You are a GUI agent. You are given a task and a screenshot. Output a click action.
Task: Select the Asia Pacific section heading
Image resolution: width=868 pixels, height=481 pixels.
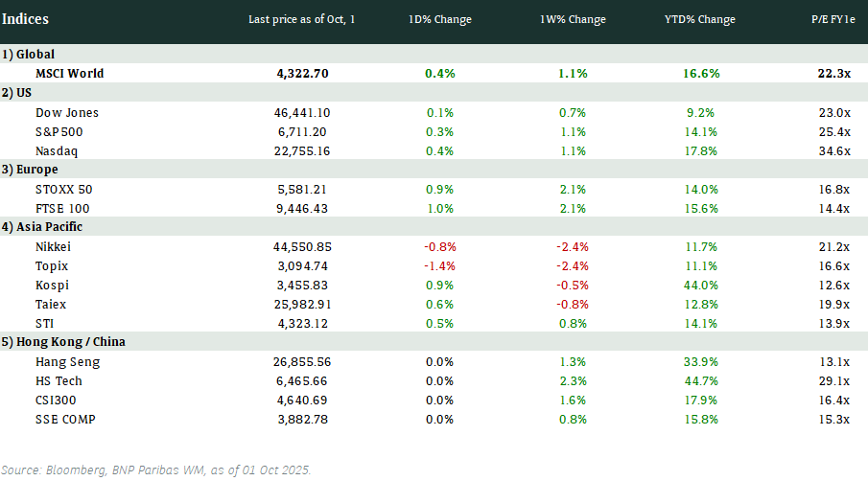pyautogui.click(x=42, y=227)
